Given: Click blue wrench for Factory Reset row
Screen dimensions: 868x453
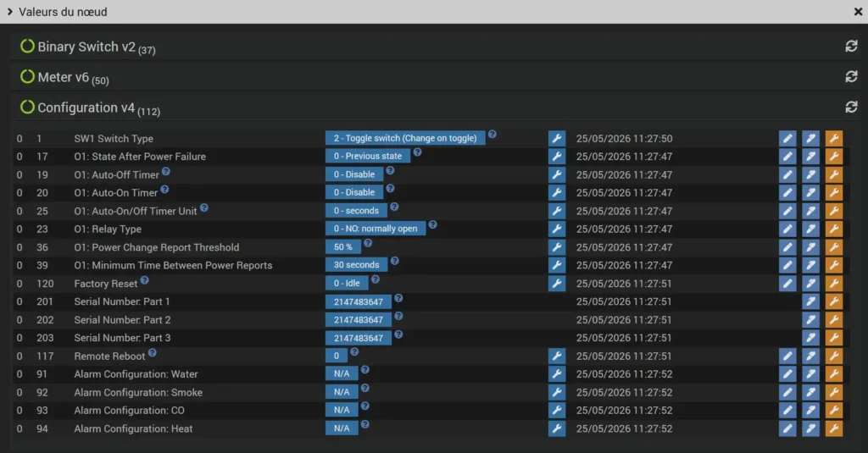Looking at the screenshot, I should tap(557, 283).
